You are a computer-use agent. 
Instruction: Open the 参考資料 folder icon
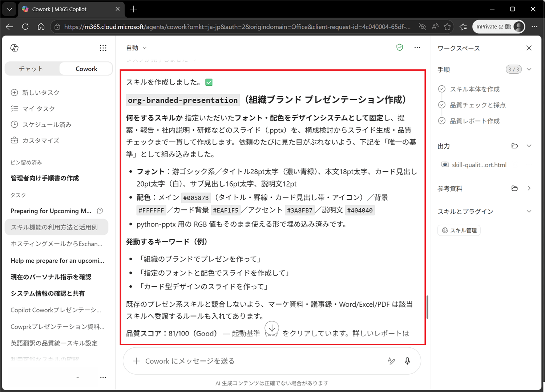514,188
